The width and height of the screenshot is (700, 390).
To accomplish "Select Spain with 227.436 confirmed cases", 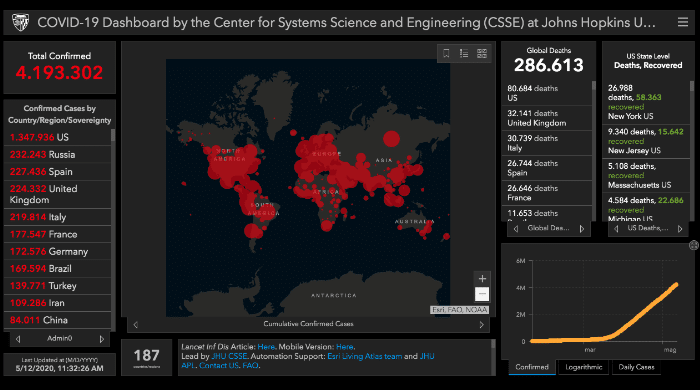I will (x=57, y=172).
